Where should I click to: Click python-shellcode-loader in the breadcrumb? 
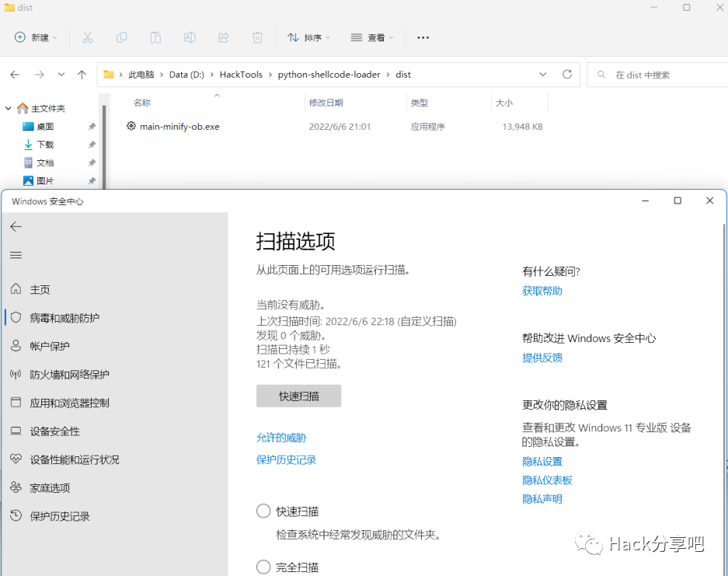[329, 75]
